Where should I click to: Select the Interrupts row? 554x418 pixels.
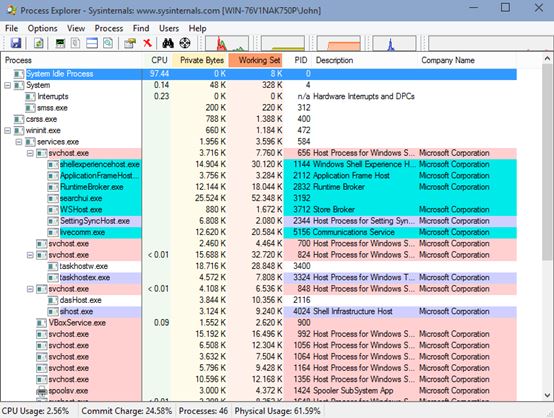259,96
